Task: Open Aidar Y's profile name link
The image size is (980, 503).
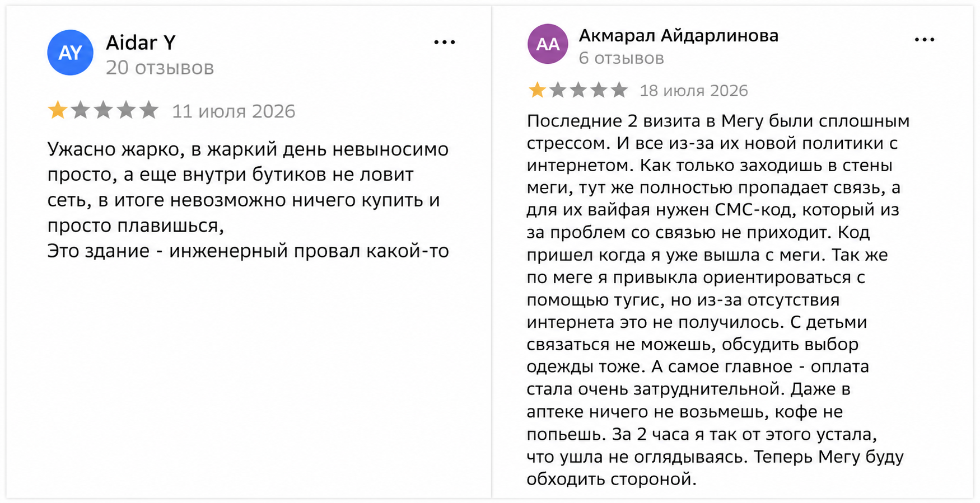Action: [x=141, y=43]
